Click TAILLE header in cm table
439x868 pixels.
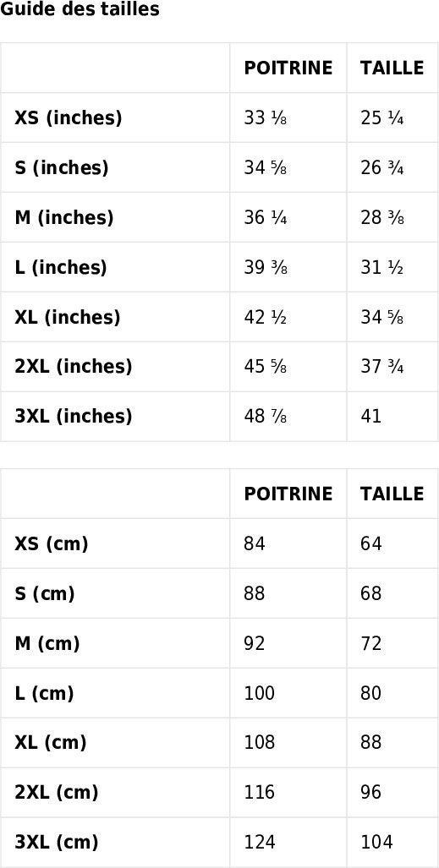coord(392,494)
